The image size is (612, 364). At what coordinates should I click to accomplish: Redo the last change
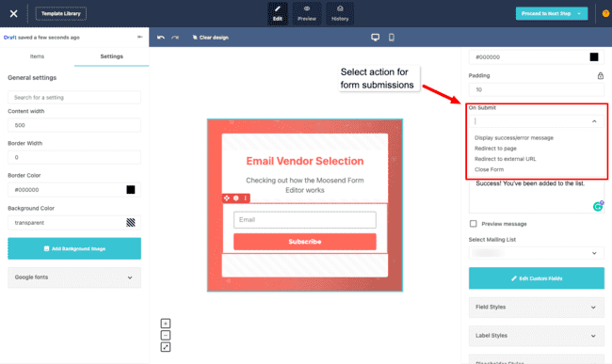(x=175, y=38)
